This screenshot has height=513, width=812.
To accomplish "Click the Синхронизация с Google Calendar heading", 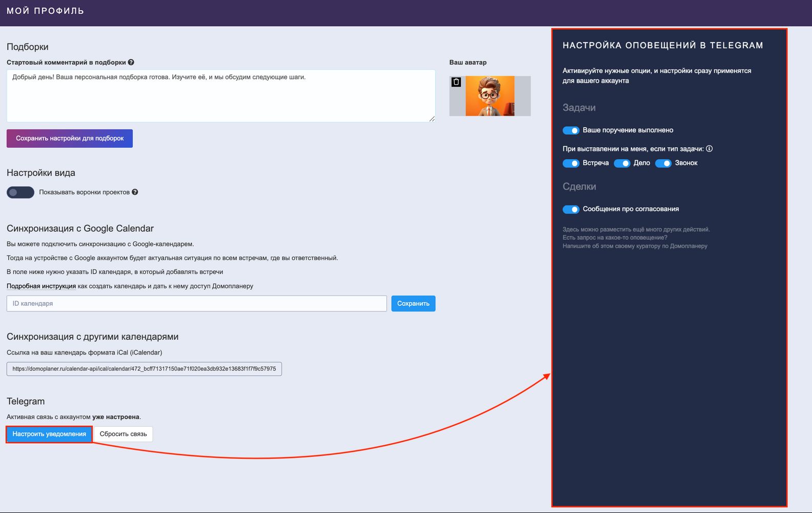I will [x=80, y=228].
